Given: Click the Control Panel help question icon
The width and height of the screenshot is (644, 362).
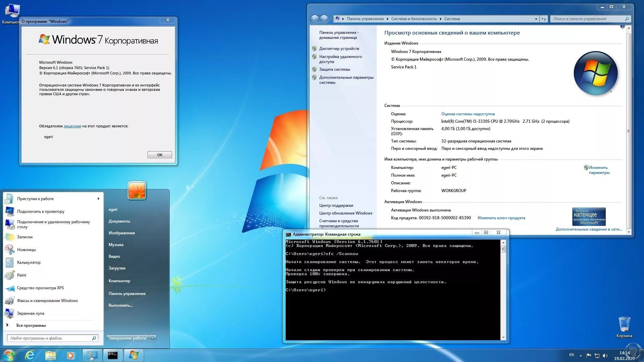Looking at the screenshot, I should (x=622, y=26).
